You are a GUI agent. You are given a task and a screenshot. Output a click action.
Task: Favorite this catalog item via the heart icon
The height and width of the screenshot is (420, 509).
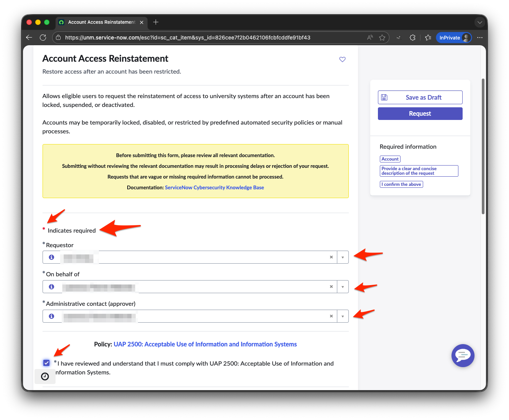tap(342, 59)
